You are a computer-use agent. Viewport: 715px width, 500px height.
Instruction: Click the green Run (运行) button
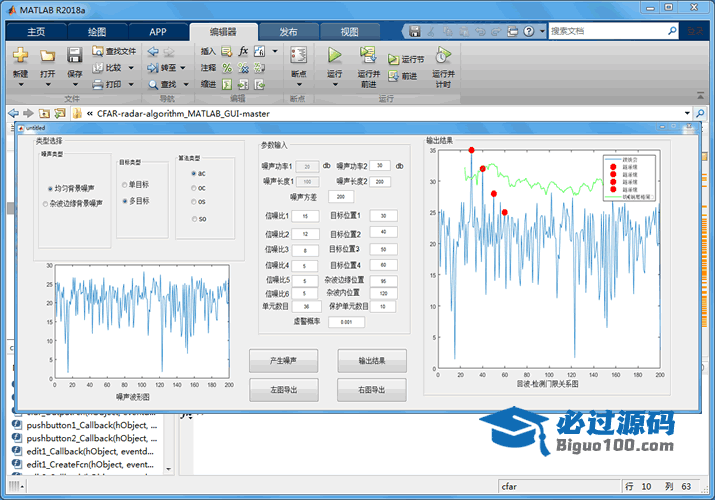pyautogui.click(x=335, y=56)
